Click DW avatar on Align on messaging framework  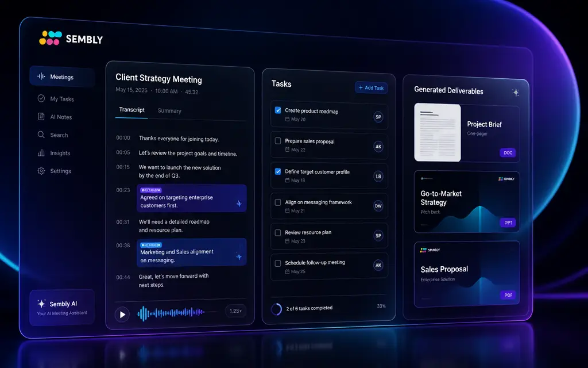coord(378,206)
